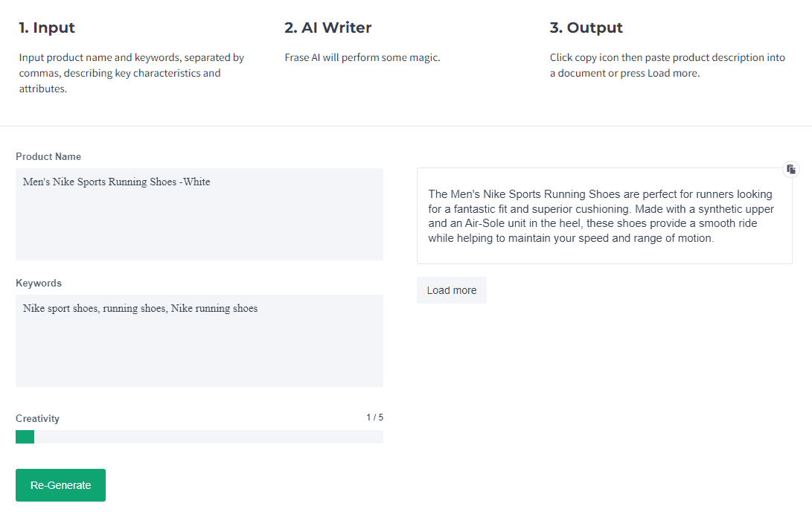Click the 'Keywords' label
812x512 pixels.
click(x=38, y=284)
